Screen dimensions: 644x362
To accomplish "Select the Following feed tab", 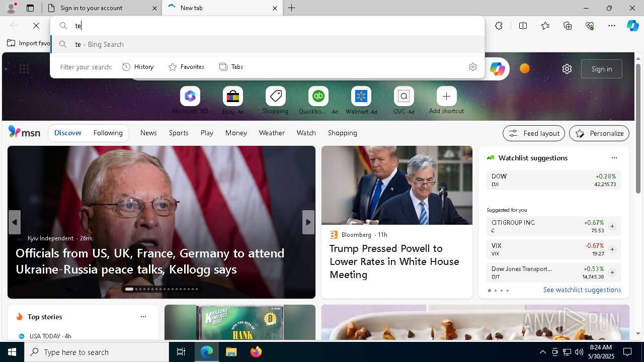I will click(x=108, y=133).
